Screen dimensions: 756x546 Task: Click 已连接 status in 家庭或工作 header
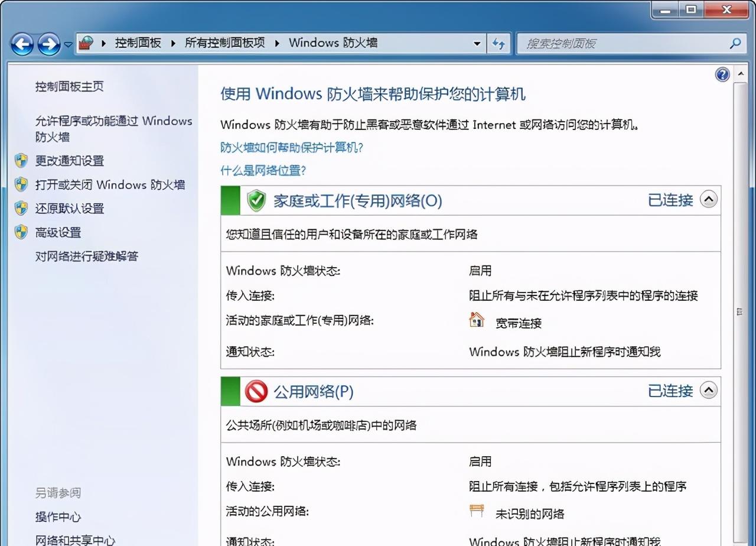(670, 200)
